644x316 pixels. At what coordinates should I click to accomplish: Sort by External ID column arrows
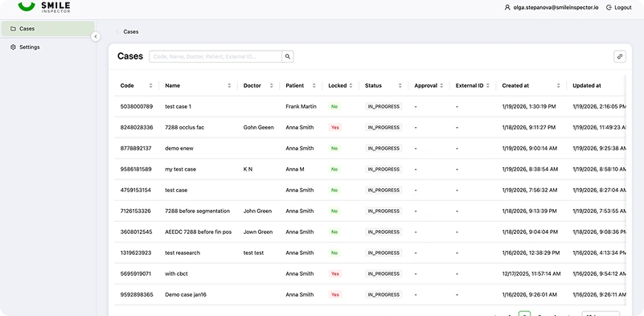click(488, 86)
